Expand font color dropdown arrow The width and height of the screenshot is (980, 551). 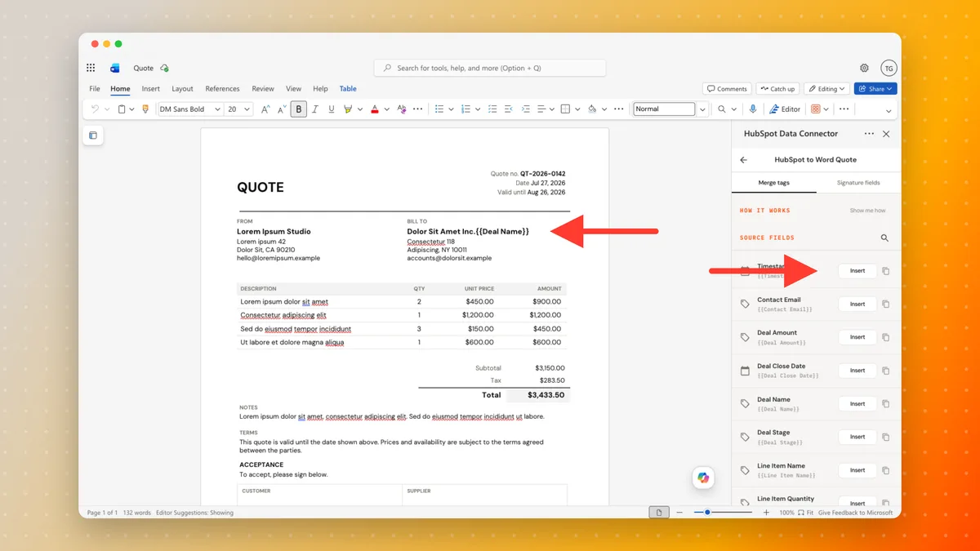coord(385,109)
